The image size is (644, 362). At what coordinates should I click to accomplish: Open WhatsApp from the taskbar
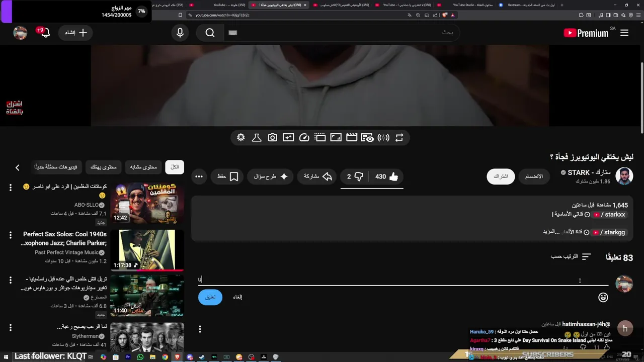pos(140,357)
